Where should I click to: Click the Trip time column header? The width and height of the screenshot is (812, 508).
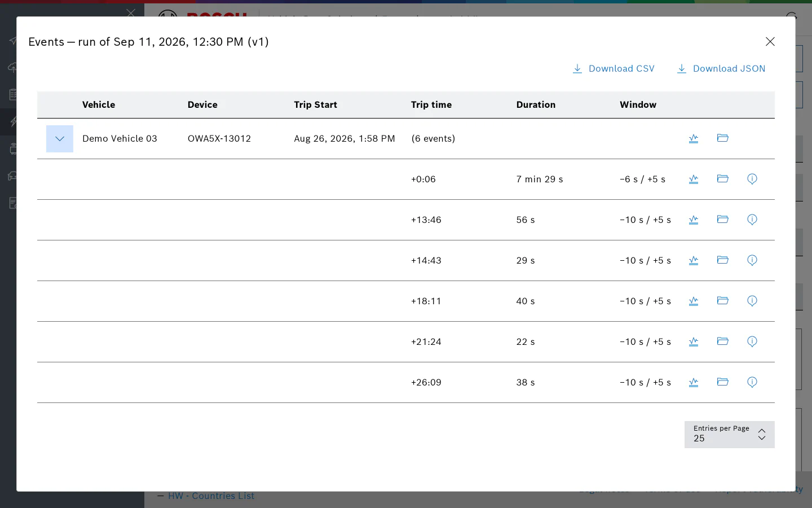coord(431,105)
